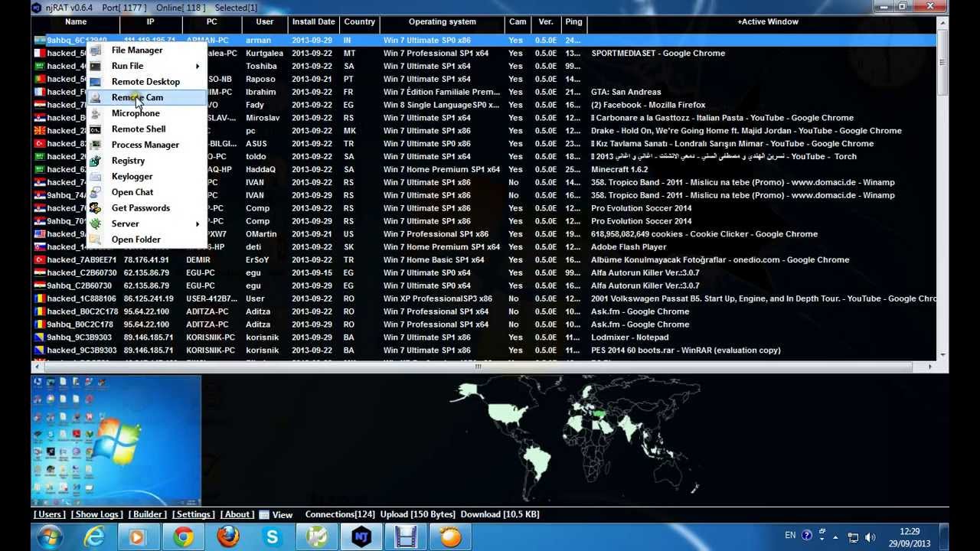This screenshot has height=551, width=980.
Task: Click the Keylogger keyboard icon
Action: tap(95, 177)
